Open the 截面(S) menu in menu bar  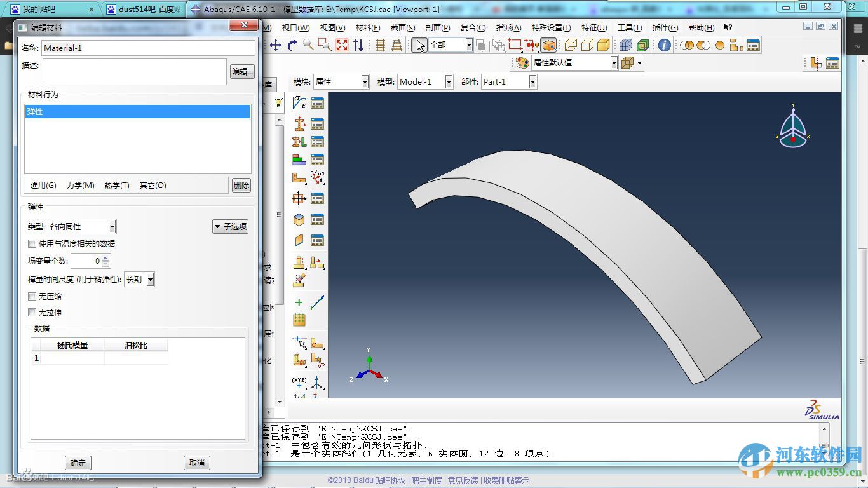(x=403, y=28)
